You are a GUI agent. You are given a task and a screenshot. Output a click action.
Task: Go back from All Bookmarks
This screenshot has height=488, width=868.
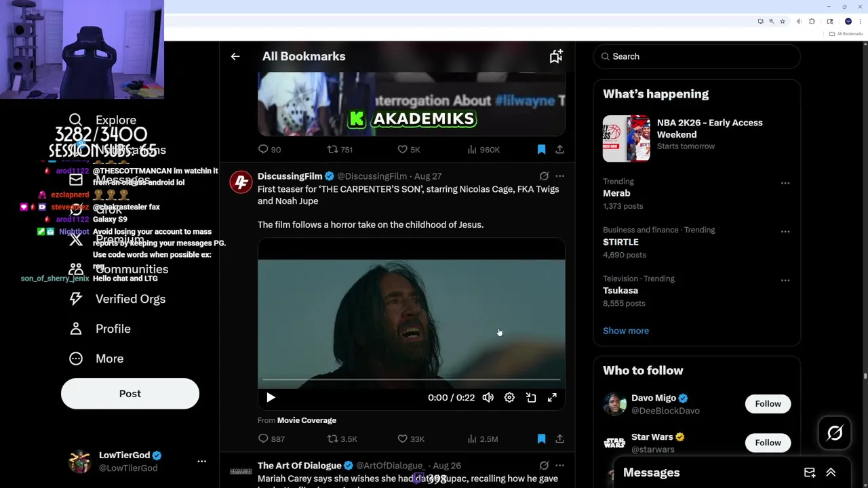(235, 56)
